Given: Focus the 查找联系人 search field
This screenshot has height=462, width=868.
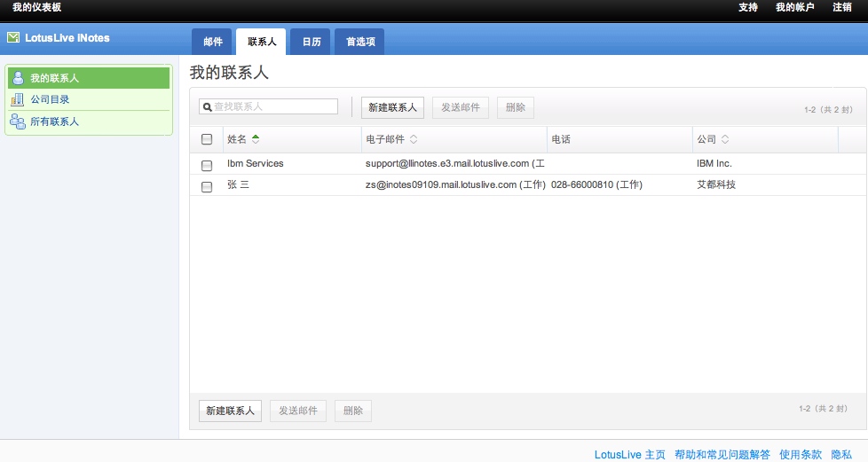Looking at the screenshot, I should tap(273, 106).
